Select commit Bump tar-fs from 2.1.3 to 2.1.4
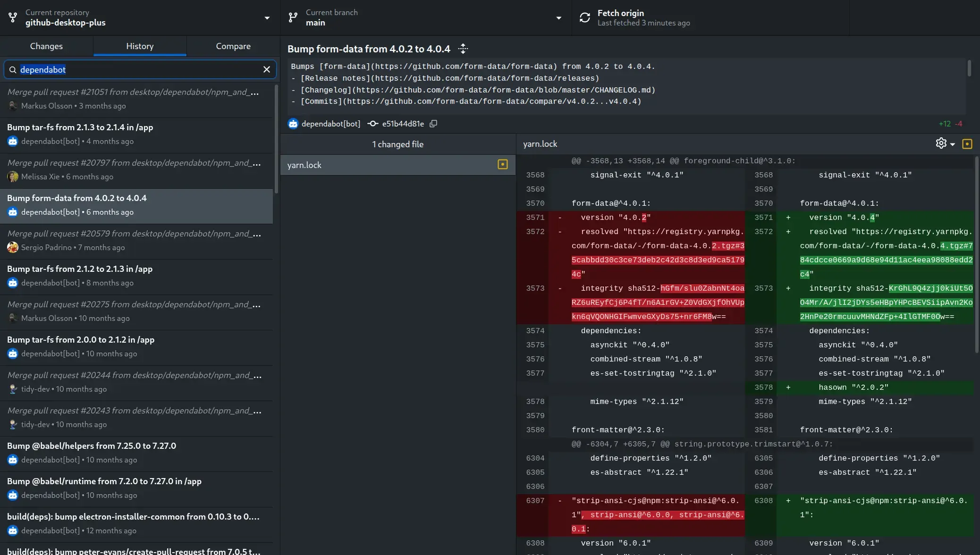 point(136,135)
